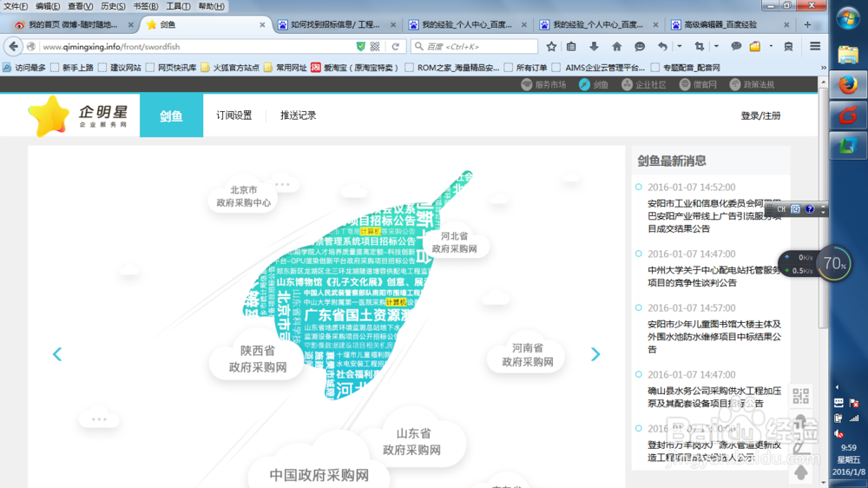Switch to 高级编辑器_百度经验 tab
This screenshot has width=868, height=488.
pos(720,24)
